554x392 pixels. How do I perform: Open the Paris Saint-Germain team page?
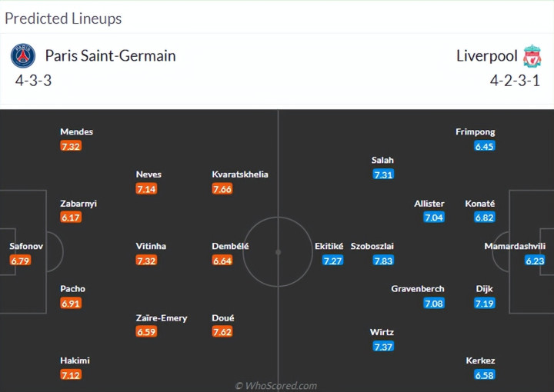click(x=110, y=55)
